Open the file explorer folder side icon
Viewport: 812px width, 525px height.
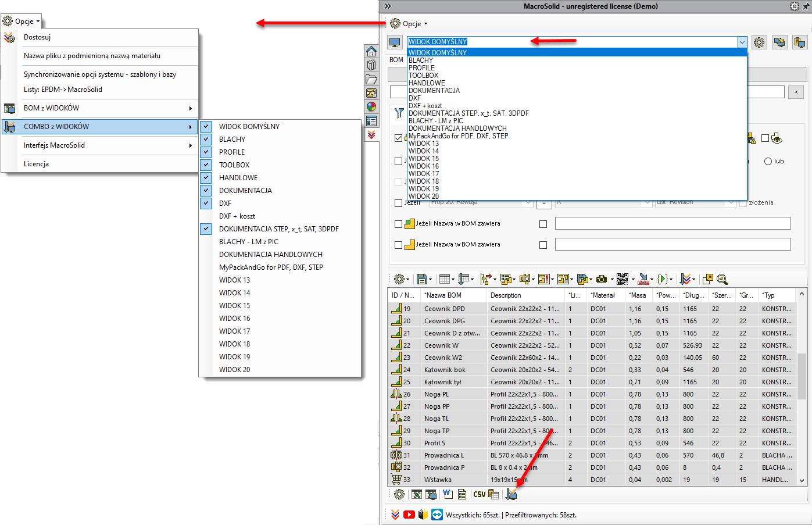click(x=371, y=79)
